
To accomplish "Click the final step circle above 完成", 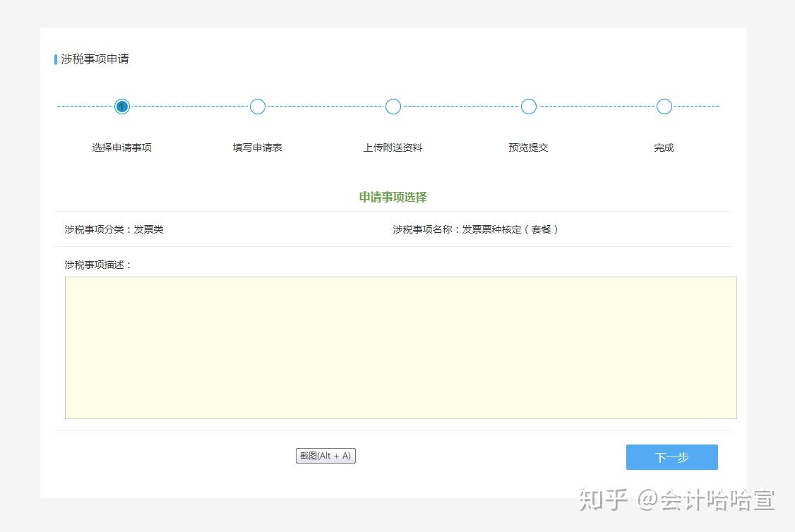I will [x=664, y=107].
